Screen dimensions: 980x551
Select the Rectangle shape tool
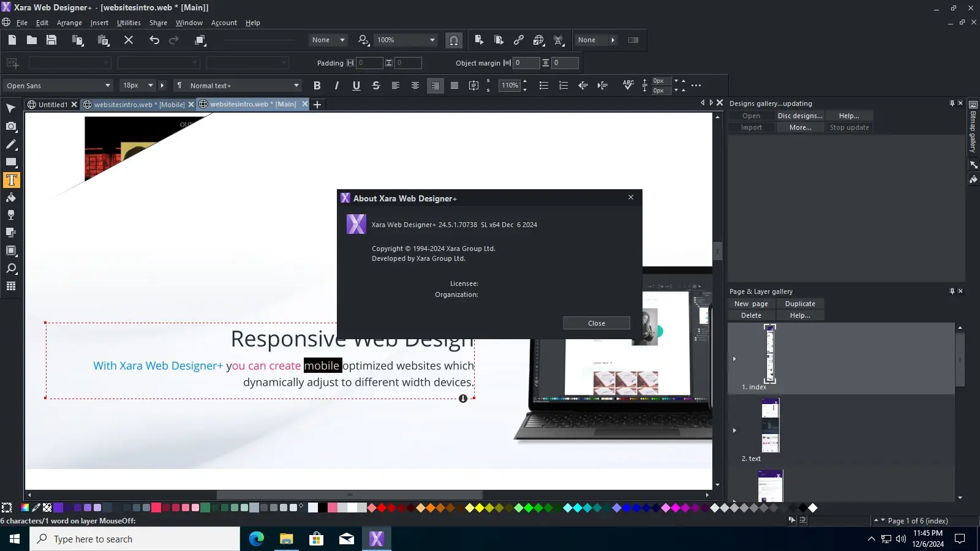(11, 162)
